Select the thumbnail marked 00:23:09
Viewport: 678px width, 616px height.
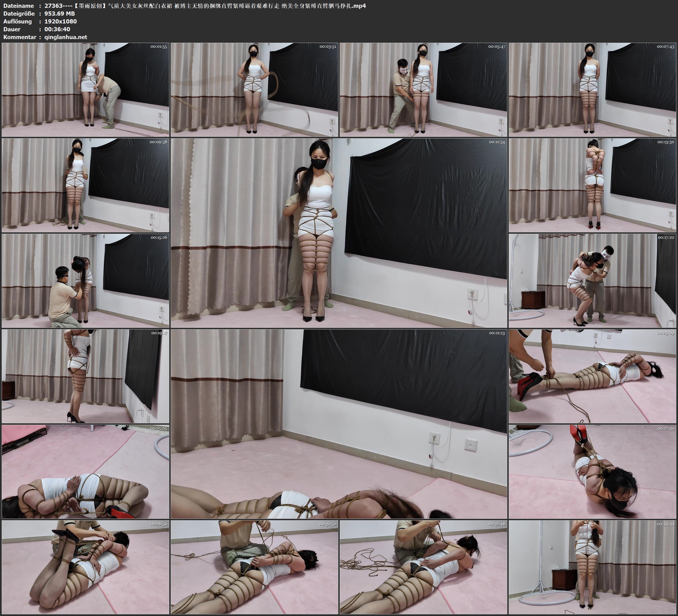click(592, 376)
